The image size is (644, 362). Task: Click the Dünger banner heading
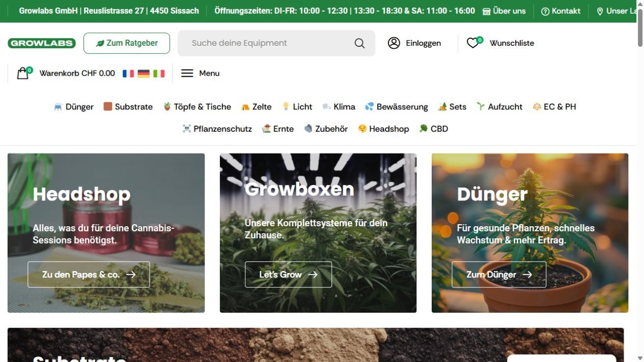(x=492, y=194)
